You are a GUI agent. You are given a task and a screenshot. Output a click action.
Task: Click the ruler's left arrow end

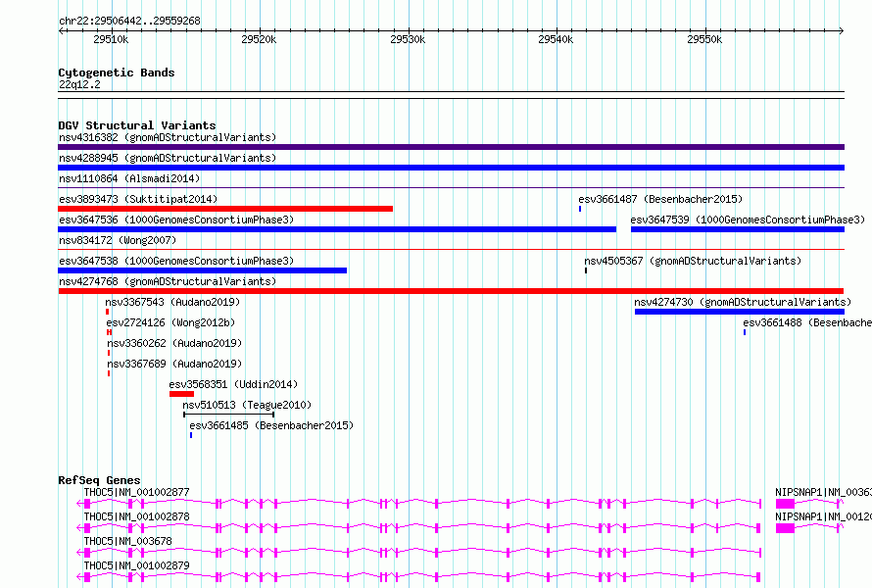click(x=61, y=30)
